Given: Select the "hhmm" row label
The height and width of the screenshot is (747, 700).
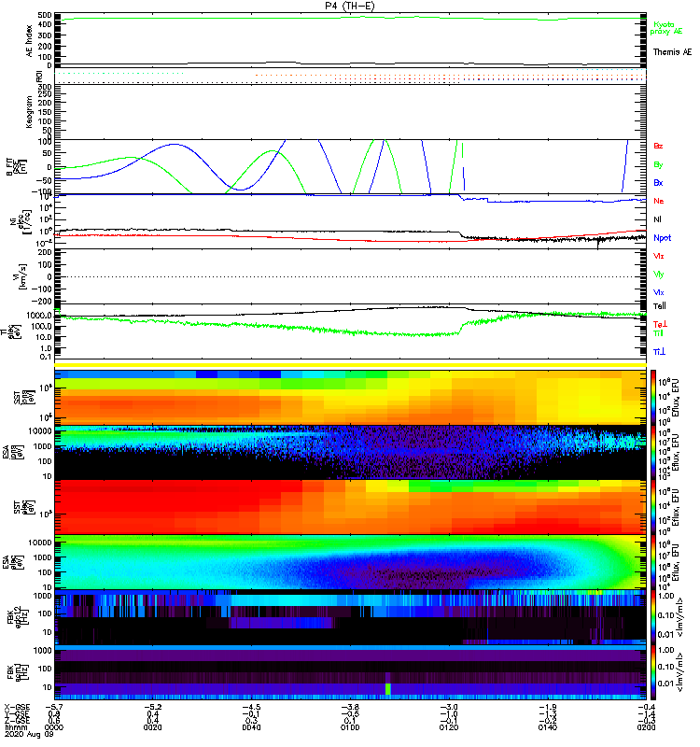Looking at the screenshot, I should [15, 727].
